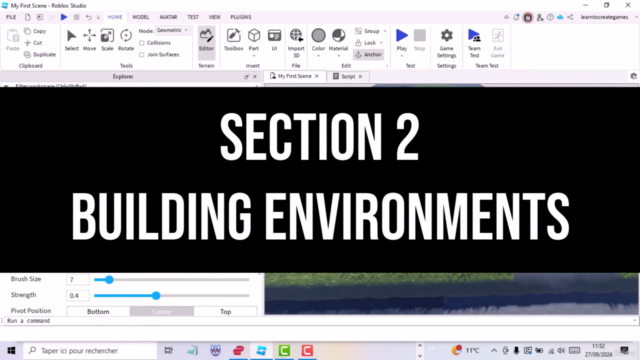Switch to the MODEL ribbon tab
Viewport: 640px width, 360px height.
coord(141,17)
